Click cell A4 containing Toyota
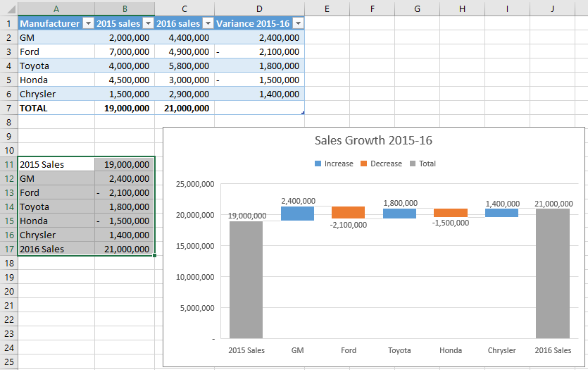Screen dimensions: 588x370 (x=56, y=66)
